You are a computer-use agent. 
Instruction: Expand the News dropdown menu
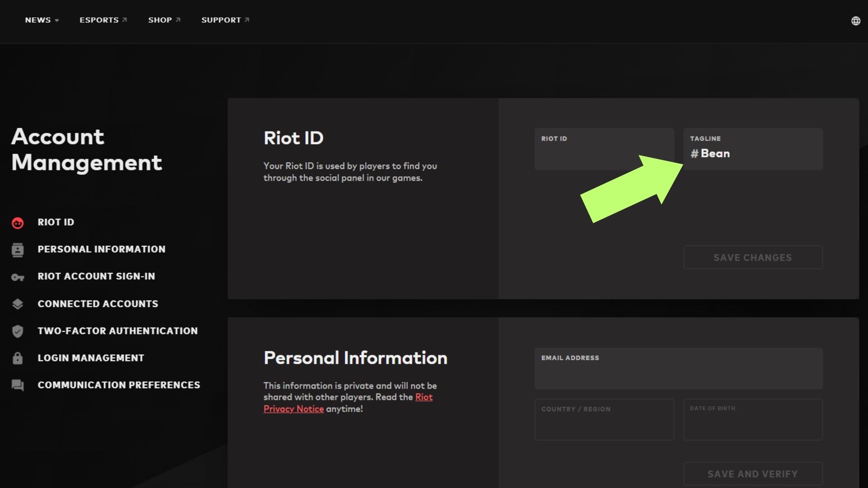coord(42,20)
